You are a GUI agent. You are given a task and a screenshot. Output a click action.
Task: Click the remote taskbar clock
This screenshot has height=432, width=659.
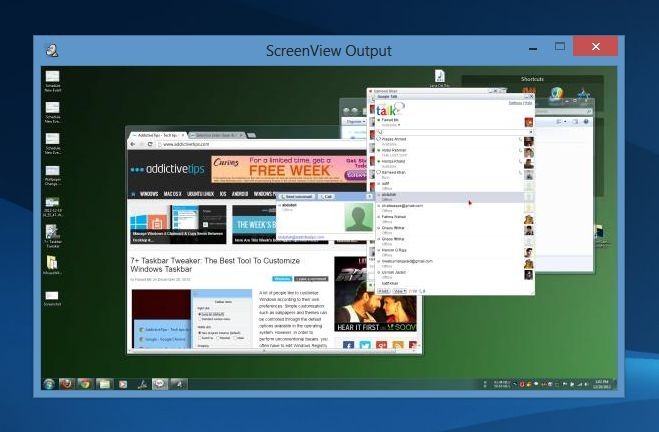pos(601,384)
